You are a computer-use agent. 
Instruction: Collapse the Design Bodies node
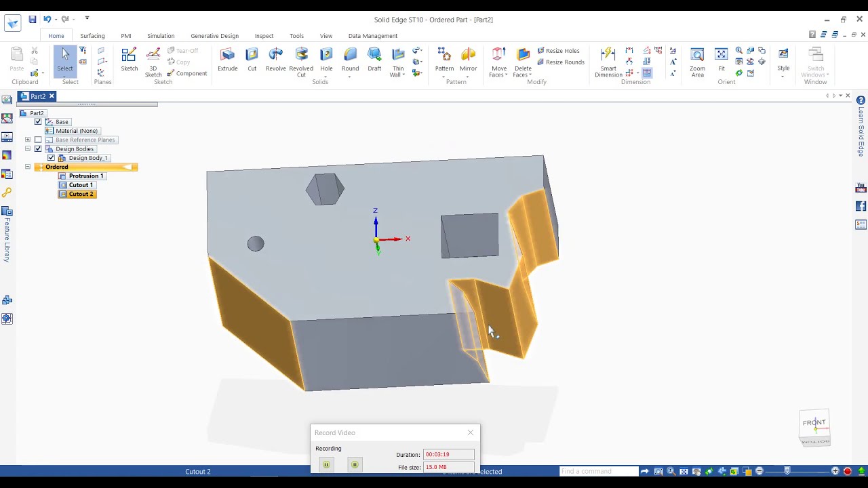point(28,149)
